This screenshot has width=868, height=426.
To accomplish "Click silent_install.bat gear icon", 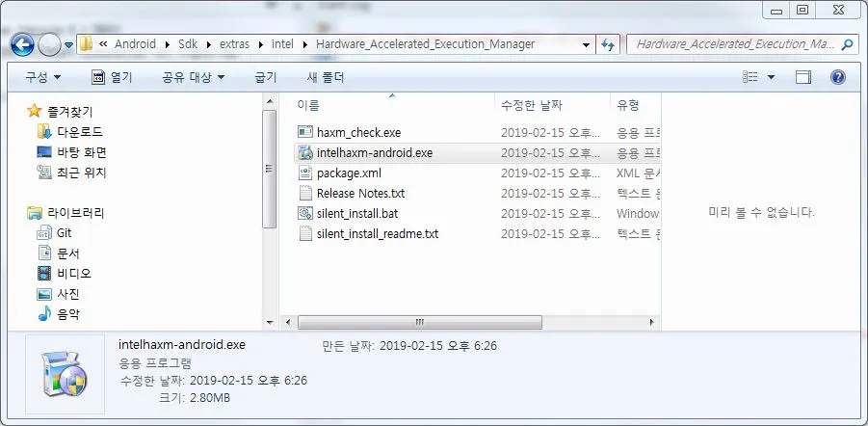I will click(305, 213).
